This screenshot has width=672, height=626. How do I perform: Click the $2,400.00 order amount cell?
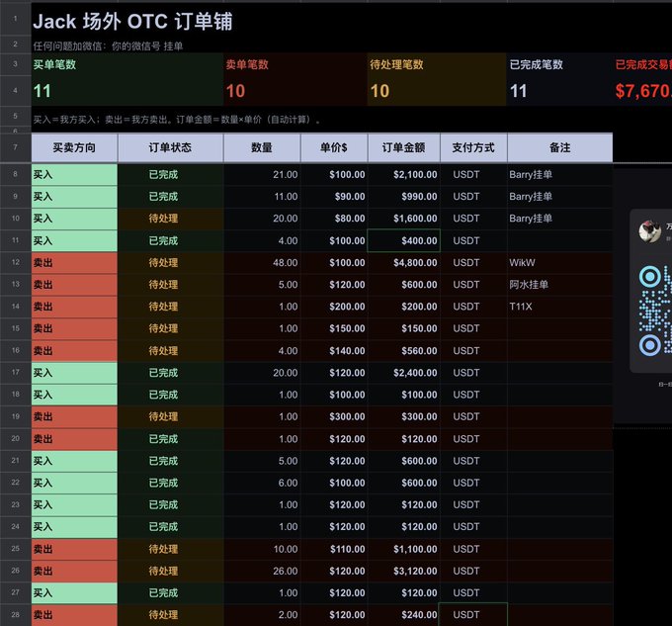click(404, 373)
